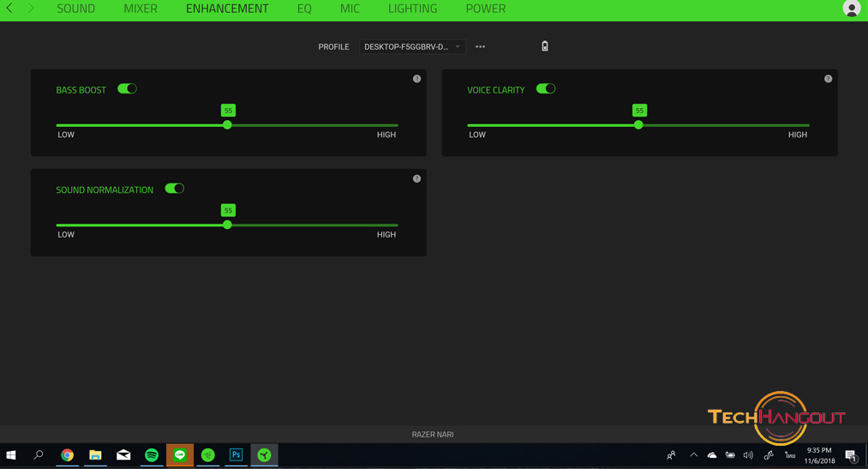
Task: Switch to the SOUND tab
Action: (76, 9)
